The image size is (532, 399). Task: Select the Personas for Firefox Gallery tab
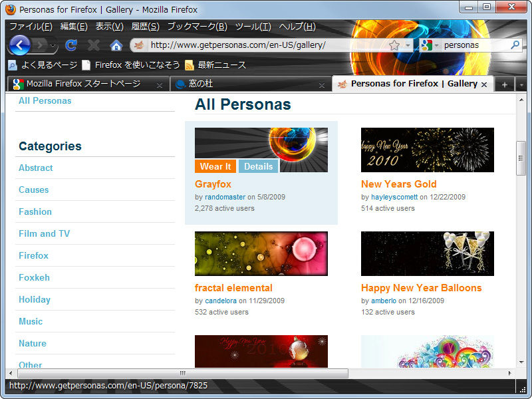[414, 84]
